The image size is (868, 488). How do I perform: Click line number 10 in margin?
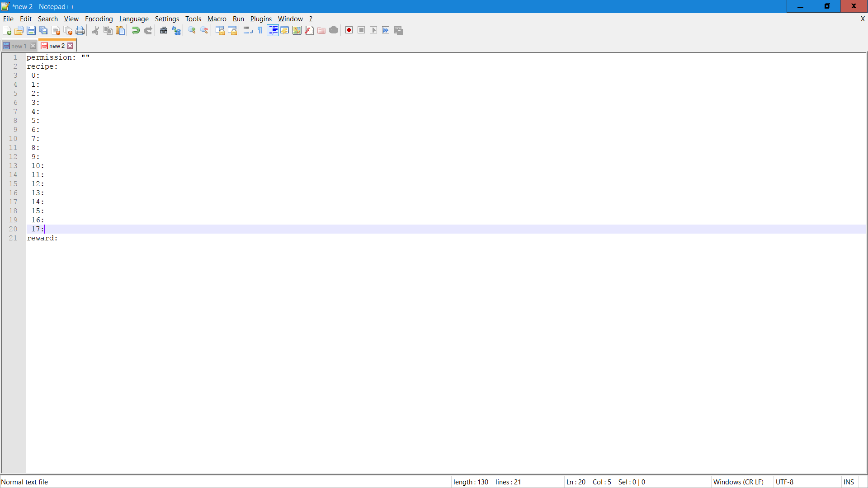click(x=13, y=139)
